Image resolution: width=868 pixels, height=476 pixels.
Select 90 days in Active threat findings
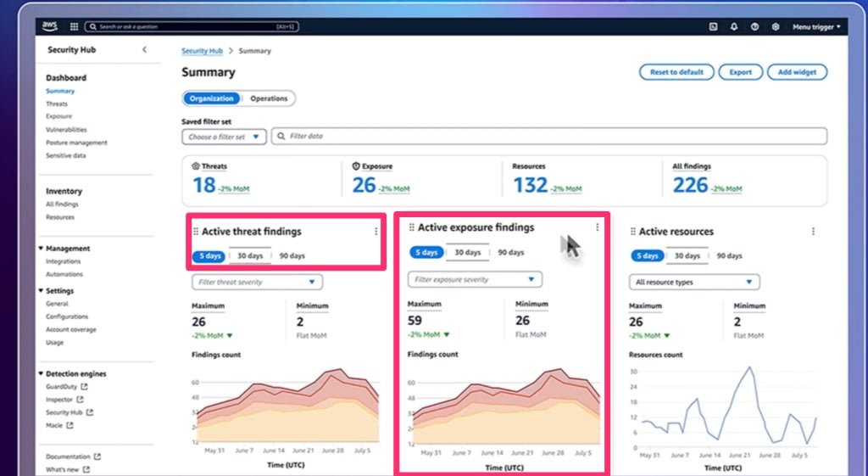point(292,256)
